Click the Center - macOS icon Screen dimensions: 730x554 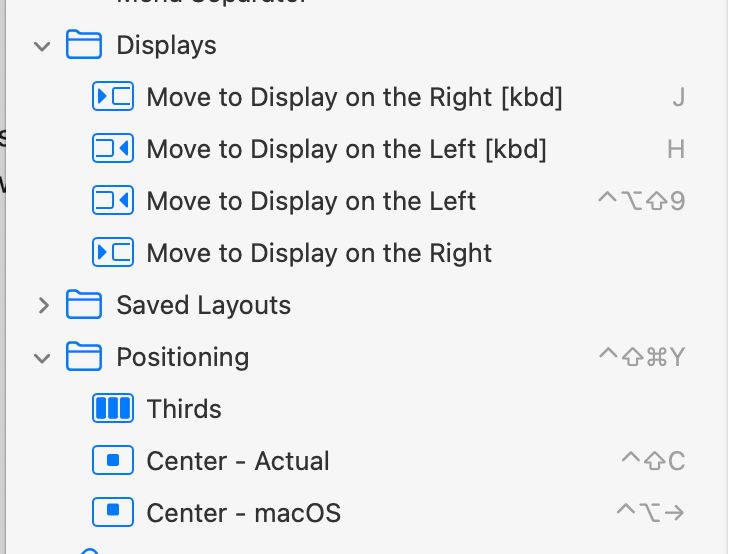[x=113, y=512]
